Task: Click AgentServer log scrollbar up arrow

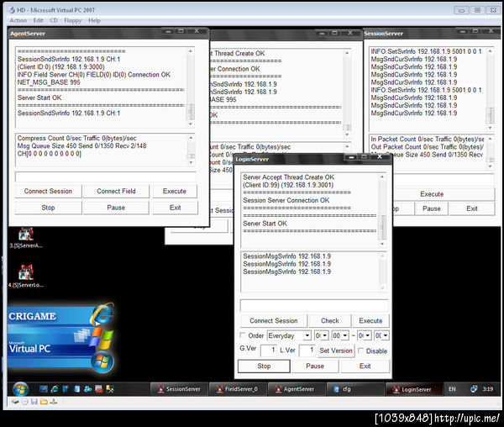Action: point(191,51)
